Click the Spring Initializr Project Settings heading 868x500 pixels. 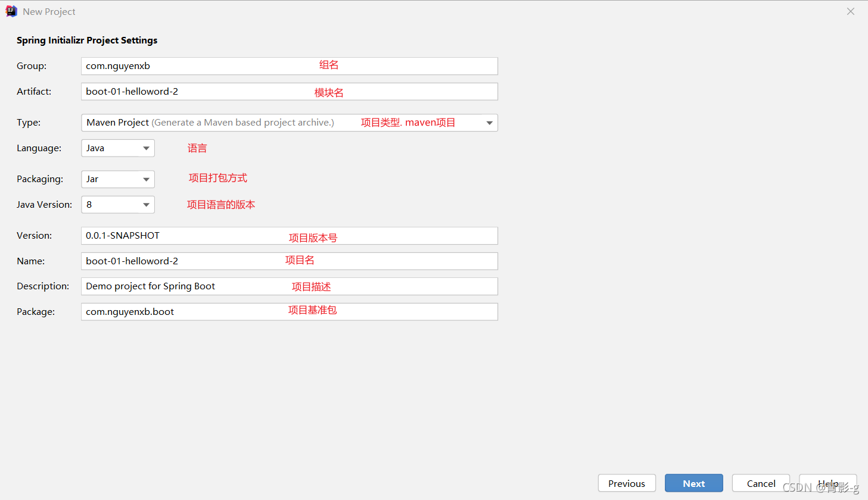87,40
